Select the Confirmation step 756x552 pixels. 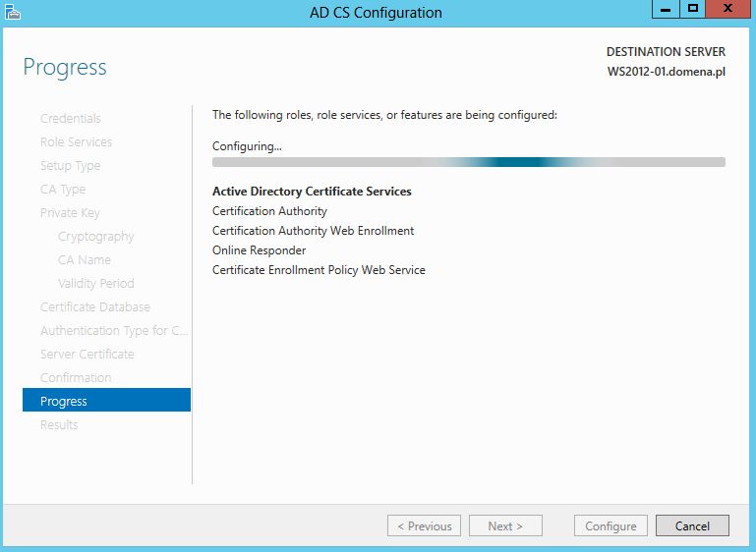pos(76,378)
